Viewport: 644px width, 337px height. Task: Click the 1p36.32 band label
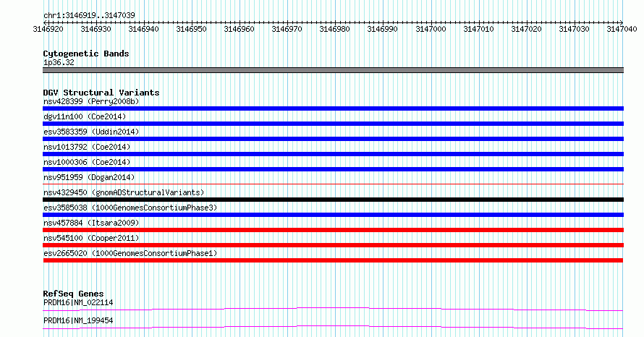click(59, 62)
